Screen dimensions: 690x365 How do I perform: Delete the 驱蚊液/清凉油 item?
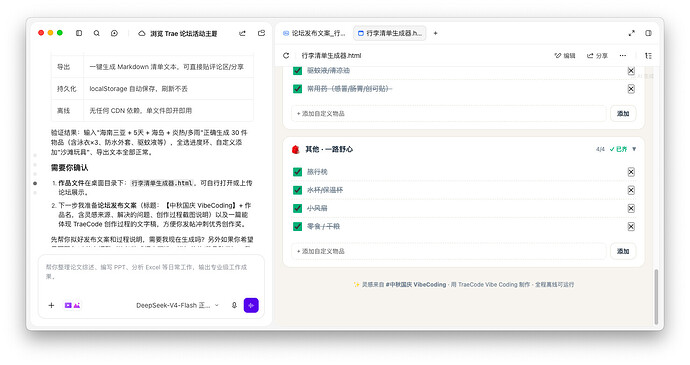pos(631,70)
